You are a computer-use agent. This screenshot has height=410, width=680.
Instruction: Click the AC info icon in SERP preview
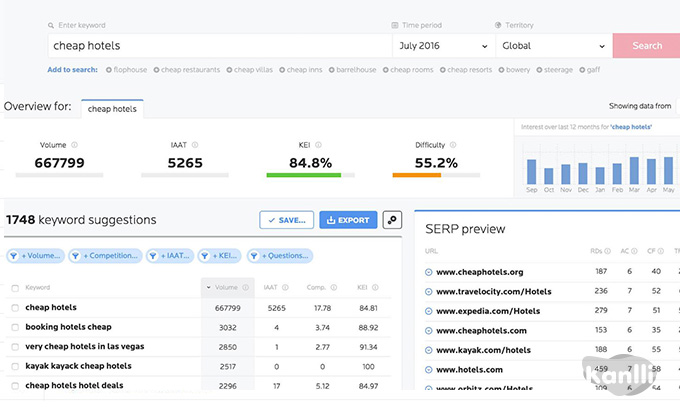tap(634, 251)
